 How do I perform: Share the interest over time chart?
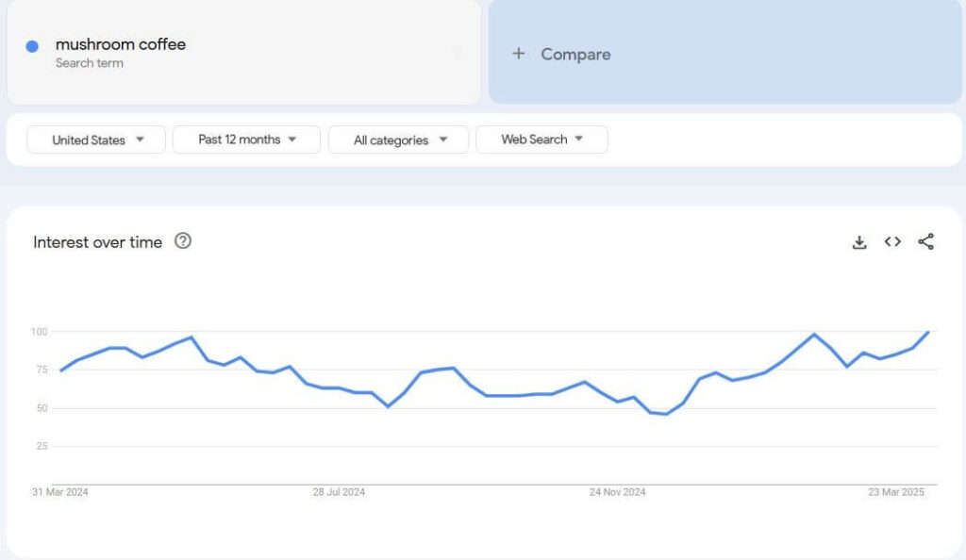pos(925,242)
